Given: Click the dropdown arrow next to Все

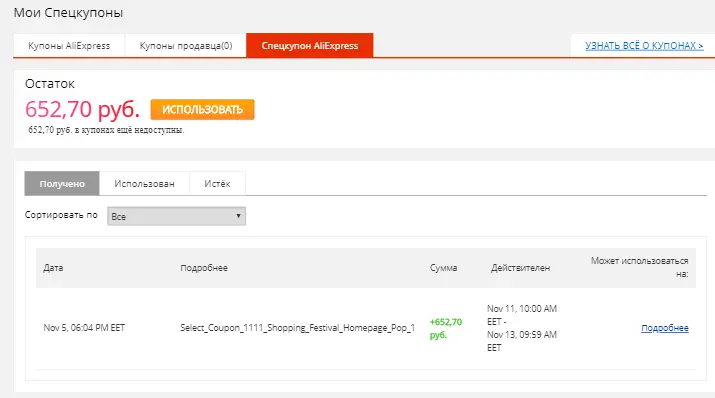Looking at the screenshot, I should (x=238, y=216).
